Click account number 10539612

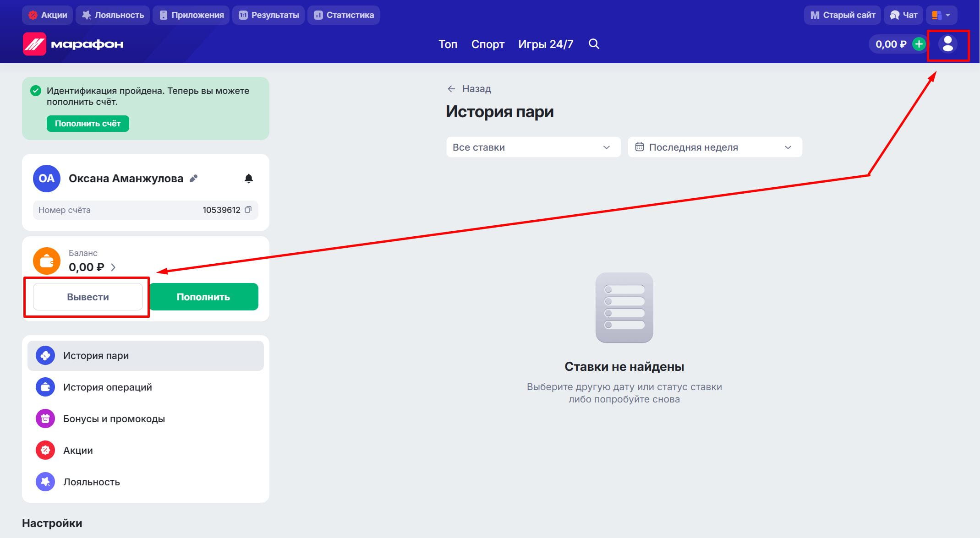click(x=221, y=210)
